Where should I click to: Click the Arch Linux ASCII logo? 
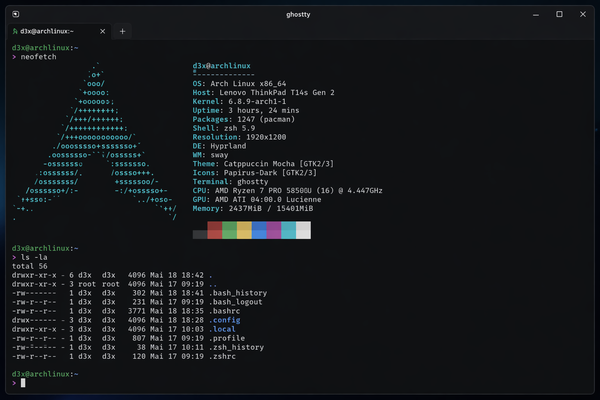point(95,142)
